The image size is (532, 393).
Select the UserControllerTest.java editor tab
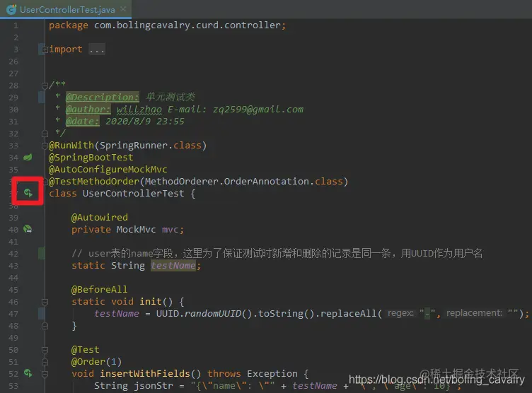[66, 9]
